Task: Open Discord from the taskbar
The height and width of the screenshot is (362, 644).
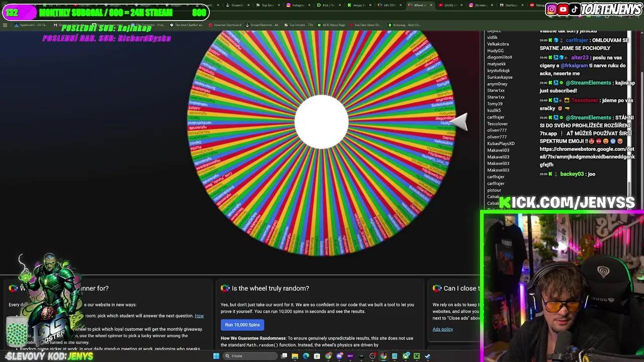Action: pos(340,356)
